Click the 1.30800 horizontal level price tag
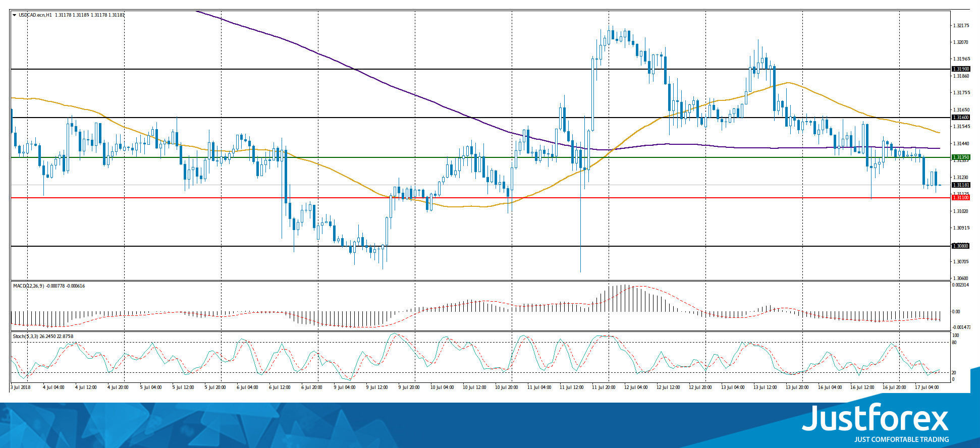Image resolution: width=980 pixels, height=448 pixels. (960, 246)
